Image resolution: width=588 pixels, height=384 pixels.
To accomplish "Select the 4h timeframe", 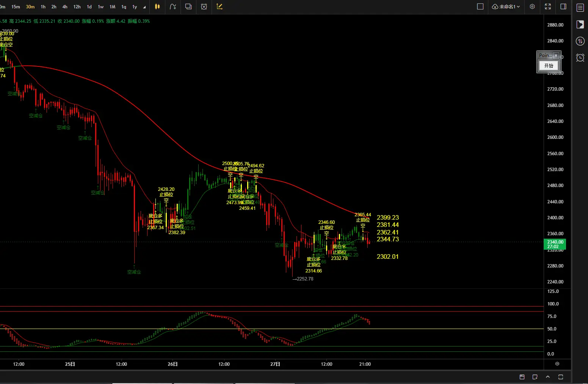I will (65, 7).
